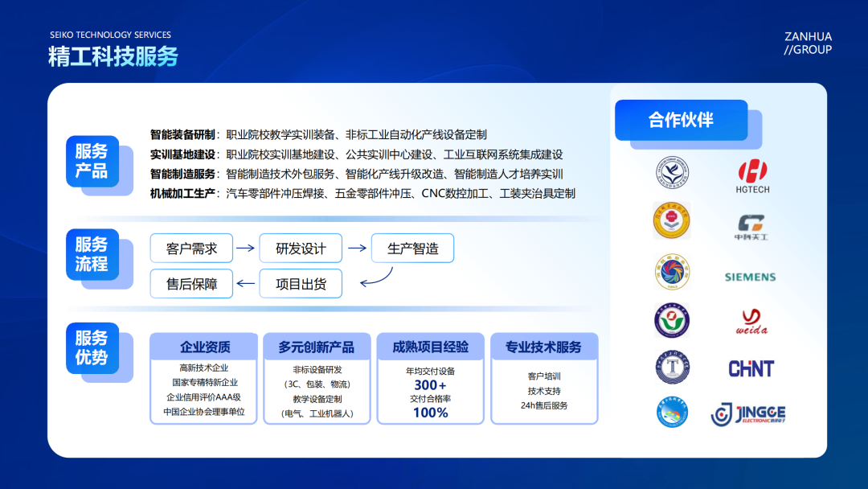The height and width of the screenshot is (489, 868).
Task: Select the 企业资质 card header
Action: [x=203, y=347]
